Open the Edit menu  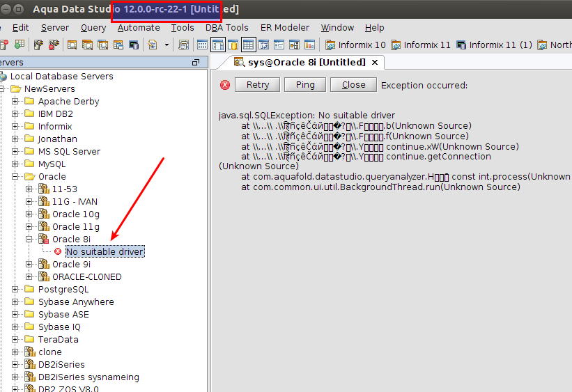point(20,28)
